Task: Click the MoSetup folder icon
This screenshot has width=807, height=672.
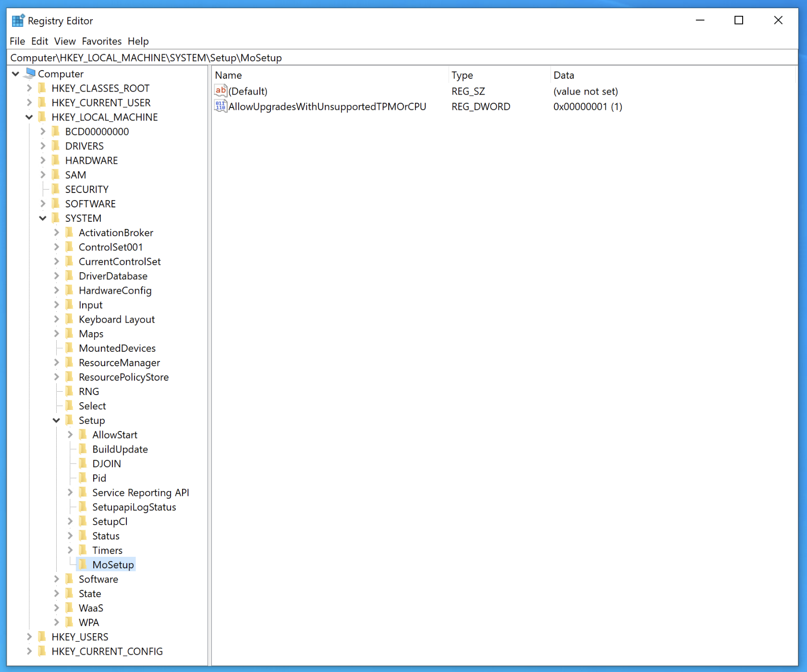Action: click(83, 564)
